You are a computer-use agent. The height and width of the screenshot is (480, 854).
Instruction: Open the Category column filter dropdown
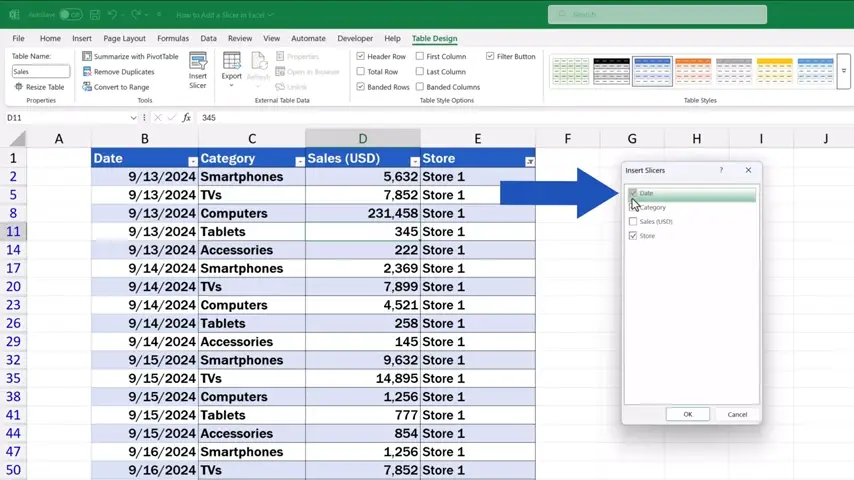click(x=299, y=161)
